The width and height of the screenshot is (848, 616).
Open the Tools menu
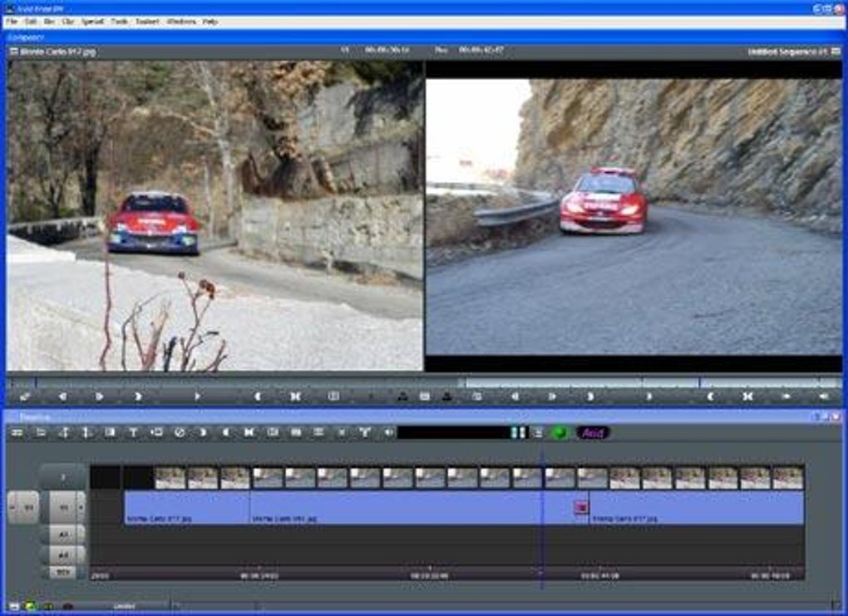tap(120, 22)
